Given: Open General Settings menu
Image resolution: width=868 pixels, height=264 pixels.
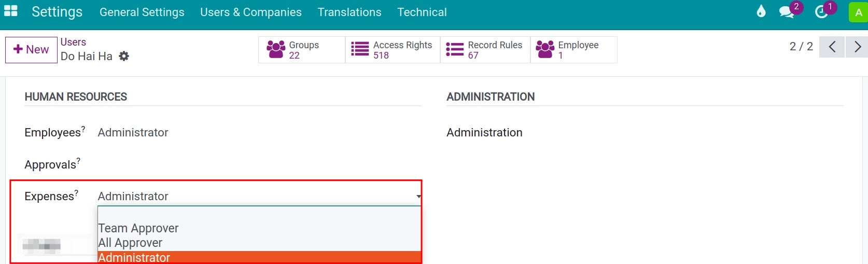Looking at the screenshot, I should (x=142, y=12).
